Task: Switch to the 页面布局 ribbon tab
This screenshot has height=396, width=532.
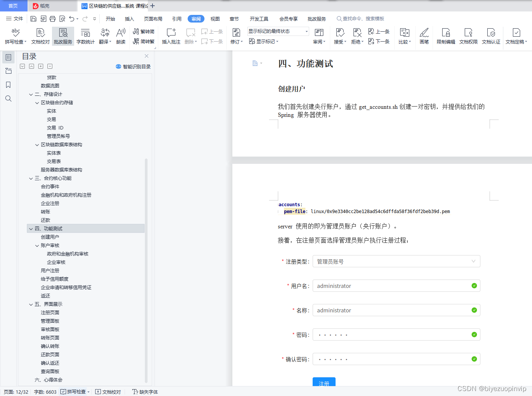Action: point(153,19)
